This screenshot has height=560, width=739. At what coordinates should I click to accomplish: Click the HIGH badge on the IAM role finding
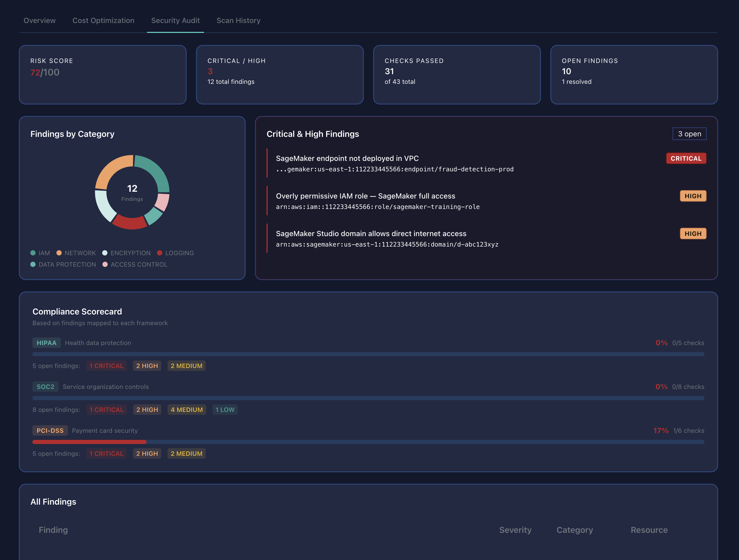(693, 196)
